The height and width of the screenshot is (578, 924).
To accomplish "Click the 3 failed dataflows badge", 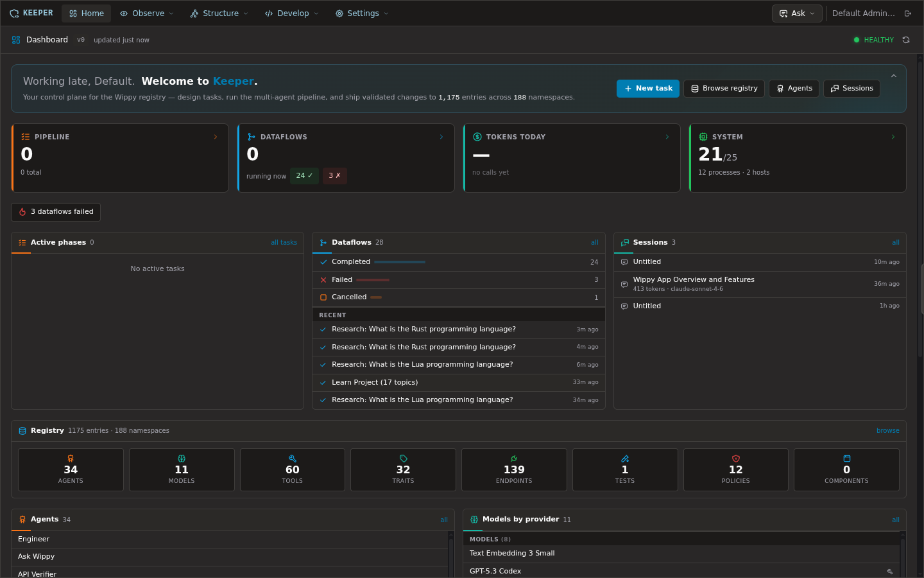I will (334, 176).
